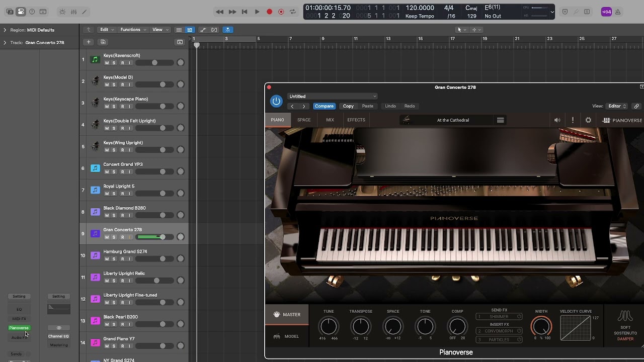Switch to the SPACE tab
The height and width of the screenshot is (362, 644).
[304, 120]
